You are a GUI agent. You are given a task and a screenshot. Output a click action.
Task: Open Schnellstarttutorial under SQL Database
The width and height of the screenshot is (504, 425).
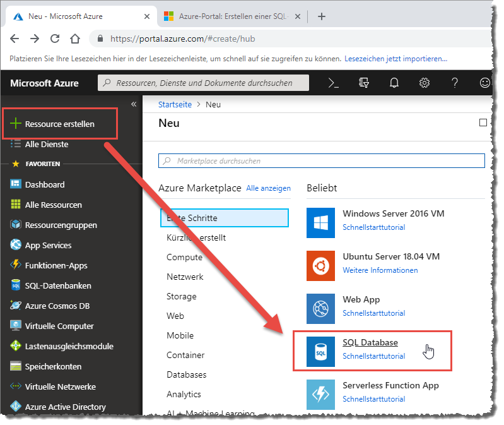point(373,356)
